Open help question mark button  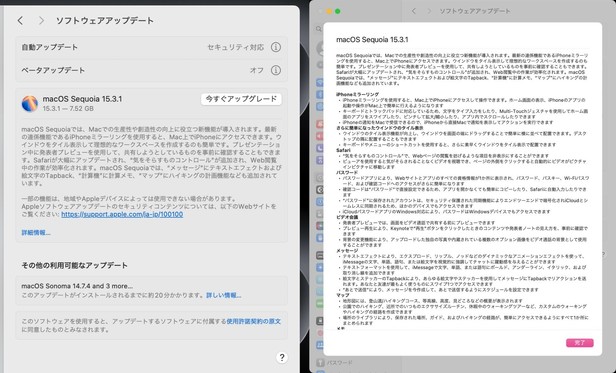click(281, 357)
